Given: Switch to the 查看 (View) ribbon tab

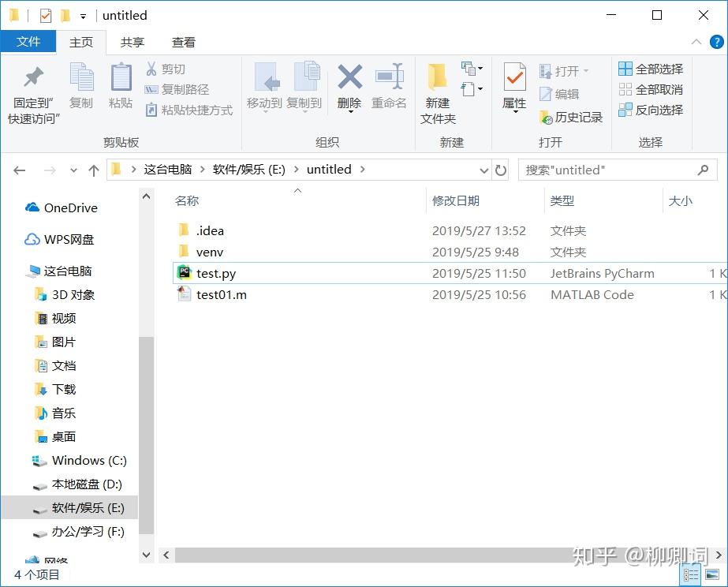Looking at the screenshot, I should 184,42.
